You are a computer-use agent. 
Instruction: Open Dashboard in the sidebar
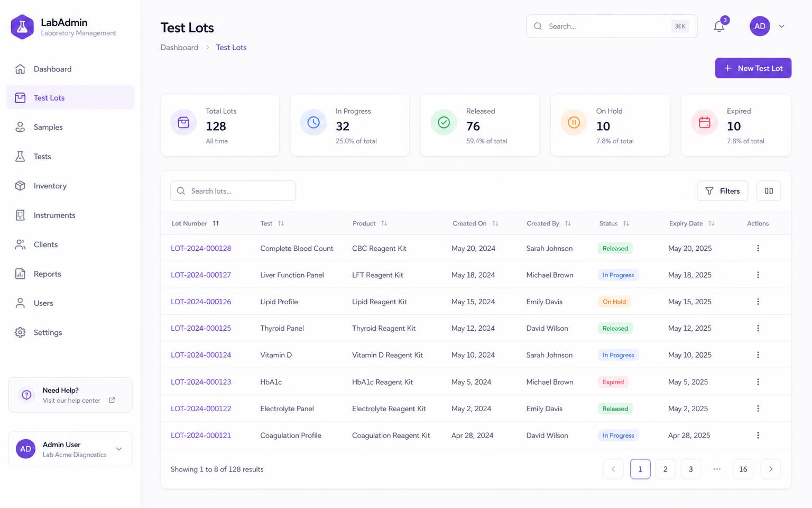point(70,69)
